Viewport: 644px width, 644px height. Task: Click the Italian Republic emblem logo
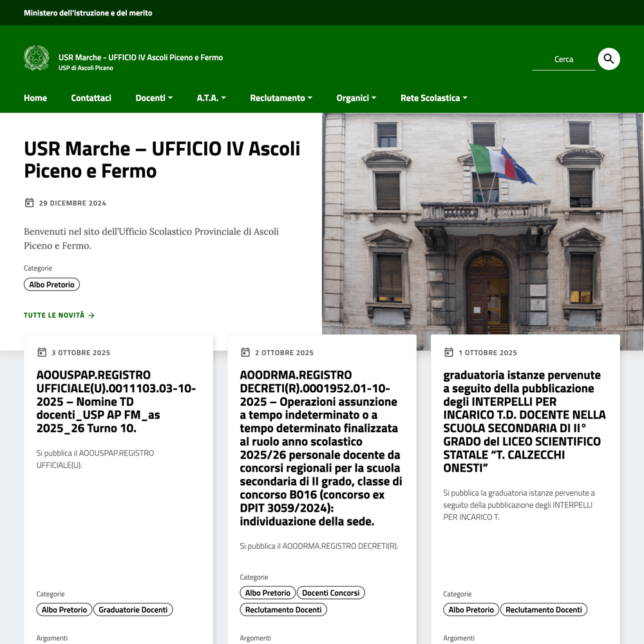[36, 59]
